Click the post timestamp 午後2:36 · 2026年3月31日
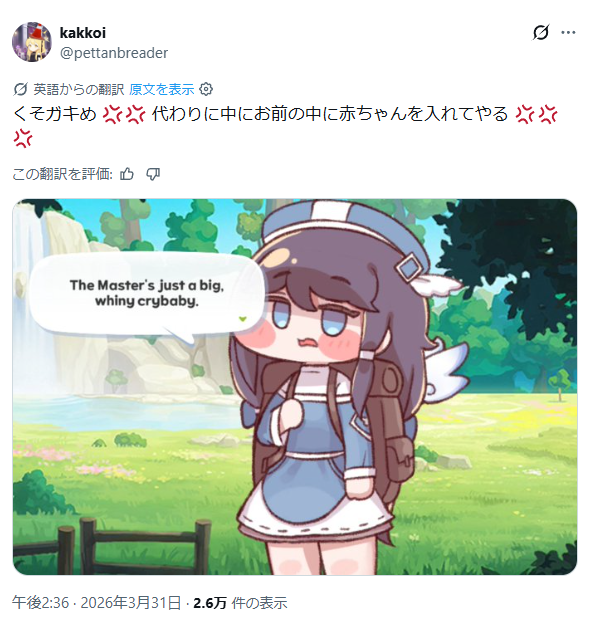589x629 pixels. (x=96, y=603)
